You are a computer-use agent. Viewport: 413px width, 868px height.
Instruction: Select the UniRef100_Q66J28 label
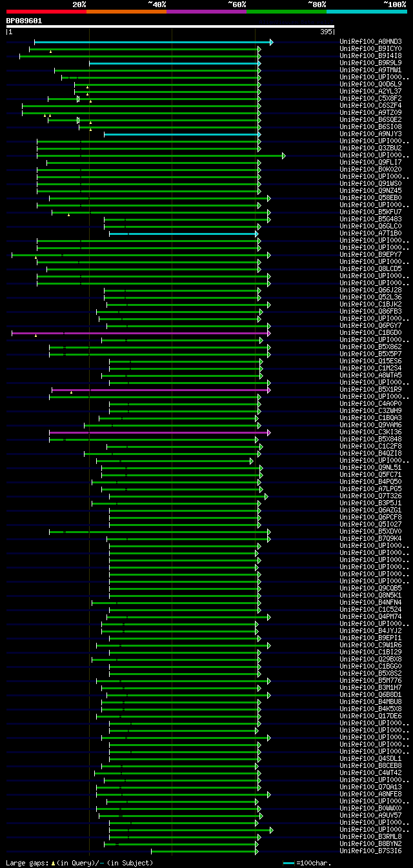pyautogui.click(x=370, y=290)
